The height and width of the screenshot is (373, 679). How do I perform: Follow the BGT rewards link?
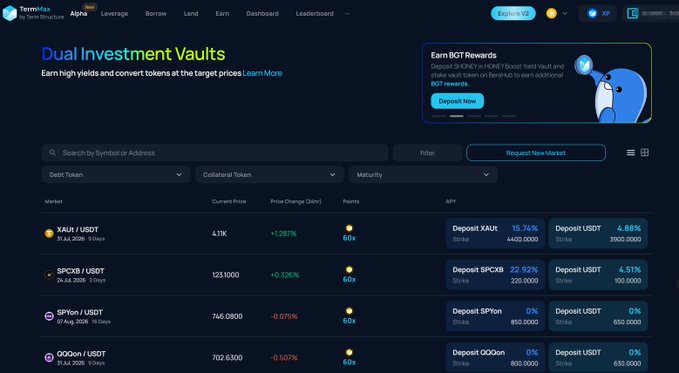[x=449, y=84]
